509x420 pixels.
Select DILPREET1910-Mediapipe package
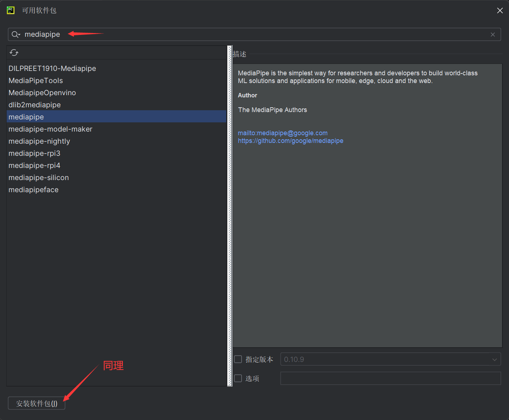(x=52, y=69)
